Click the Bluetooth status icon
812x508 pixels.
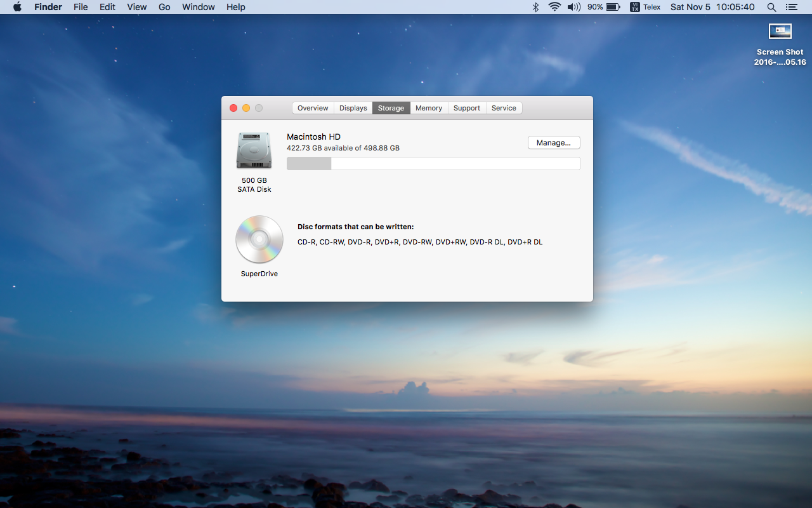[535, 7]
